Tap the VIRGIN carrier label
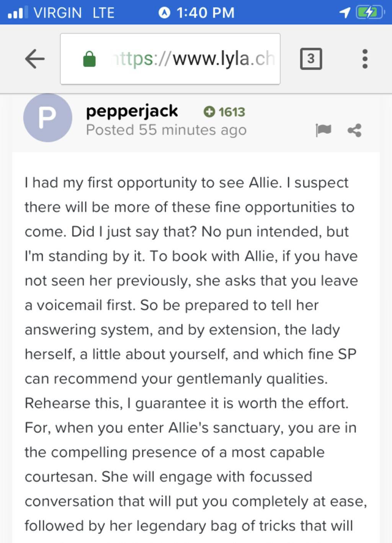 [x=58, y=13]
